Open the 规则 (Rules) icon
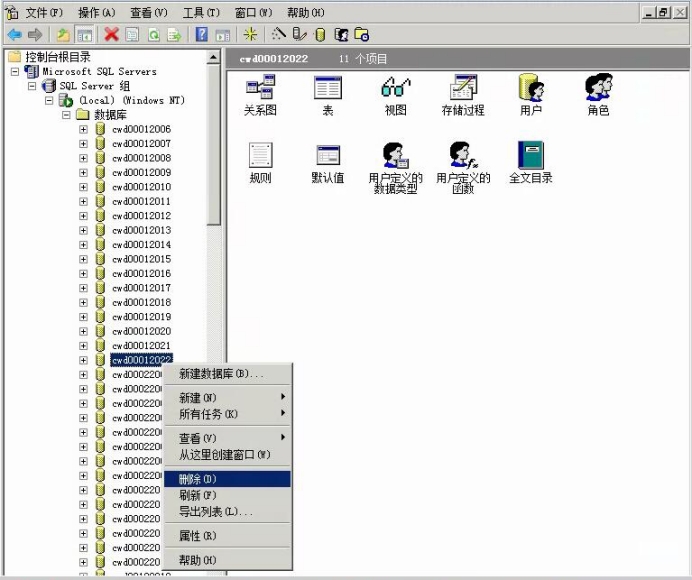 (260, 157)
